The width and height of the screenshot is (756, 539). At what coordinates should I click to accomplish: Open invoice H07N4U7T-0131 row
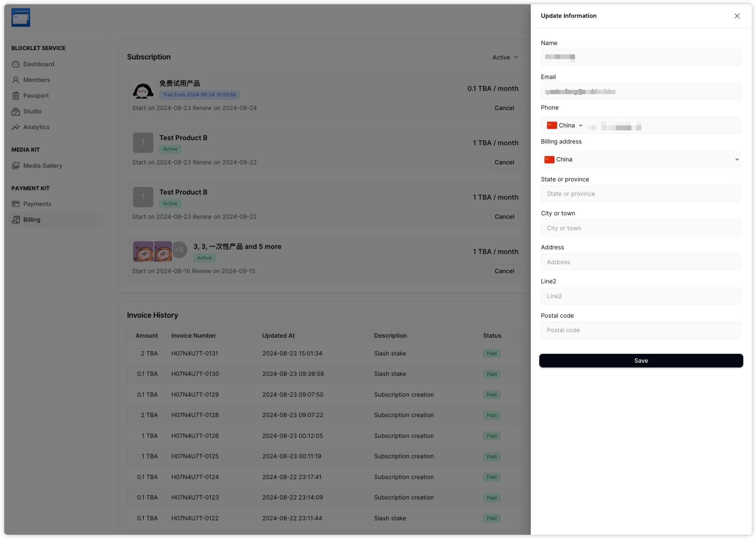coord(195,353)
